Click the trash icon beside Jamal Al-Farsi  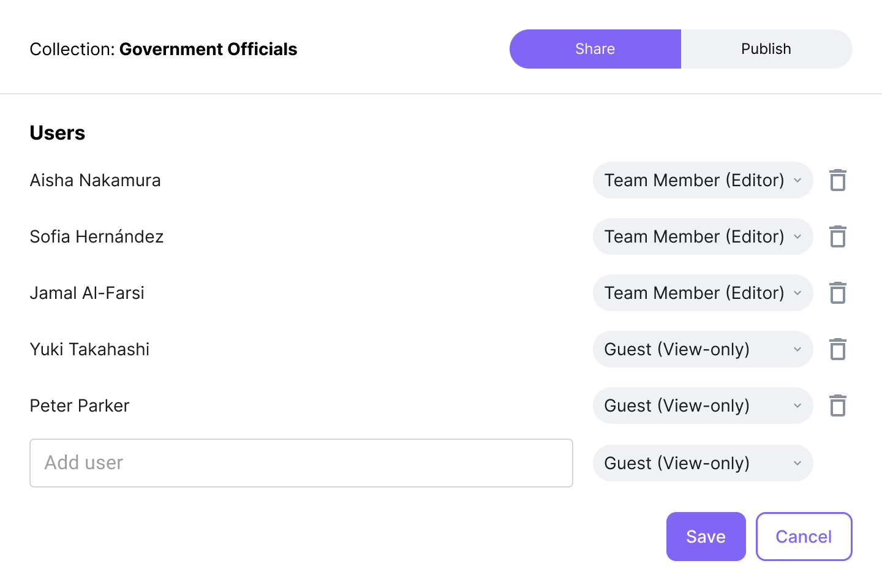point(837,293)
